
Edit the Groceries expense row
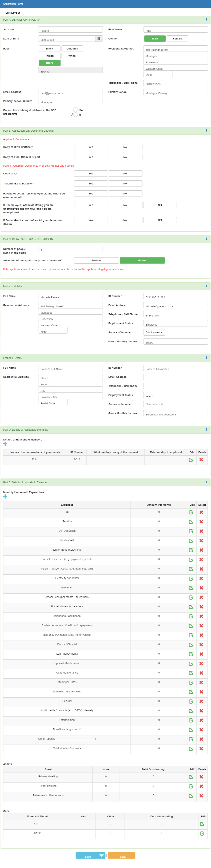191,588
